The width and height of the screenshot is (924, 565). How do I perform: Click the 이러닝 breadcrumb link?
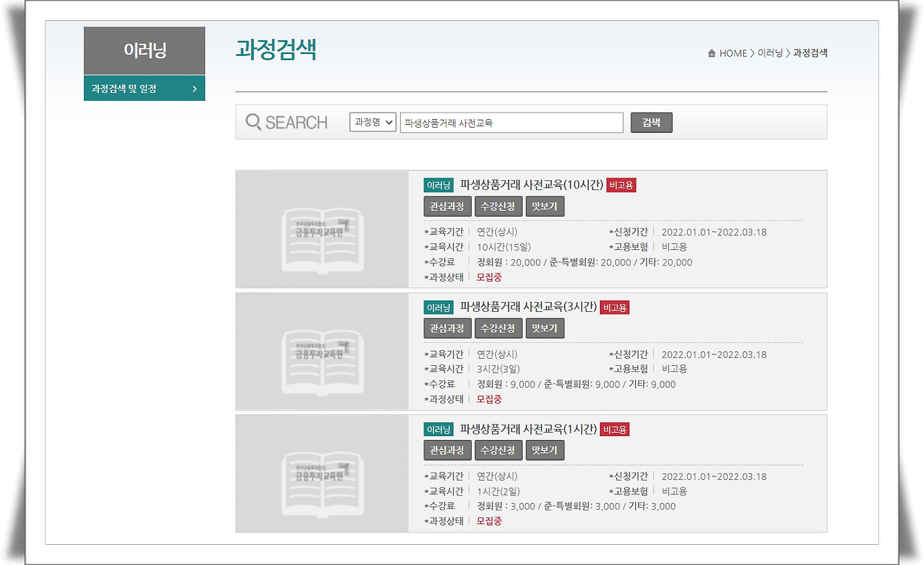770,53
